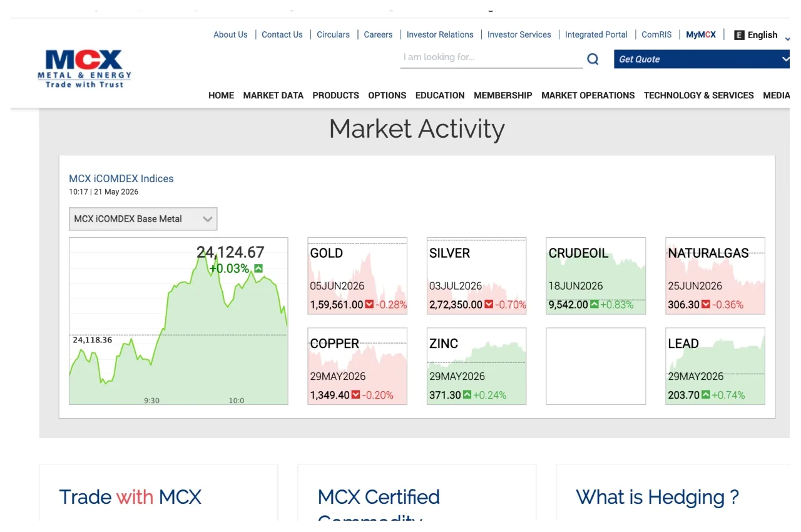801x532 pixels.
Task: Open the LEAD 29MAY2026 commodity card
Action: pyautogui.click(x=715, y=366)
